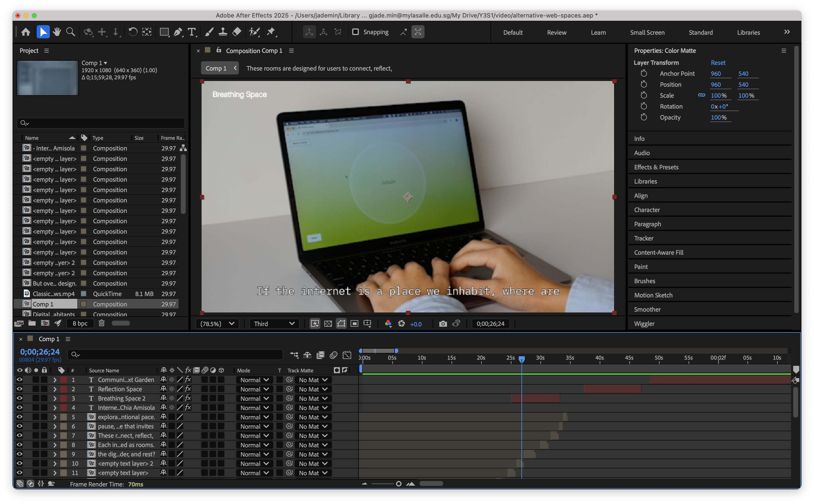
Task: Click the 8 bpc color depth button
Action: [80, 323]
